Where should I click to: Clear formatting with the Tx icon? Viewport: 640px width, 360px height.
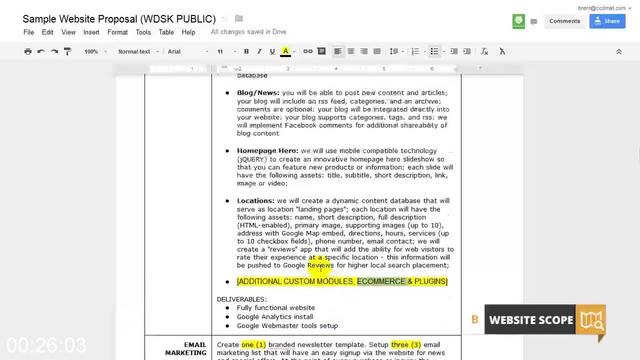point(484,51)
